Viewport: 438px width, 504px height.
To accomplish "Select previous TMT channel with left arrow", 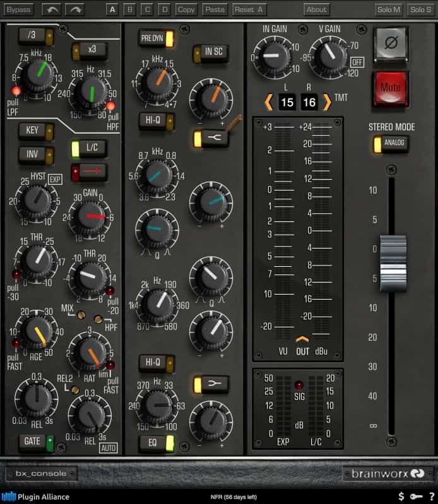I will [x=269, y=102].
